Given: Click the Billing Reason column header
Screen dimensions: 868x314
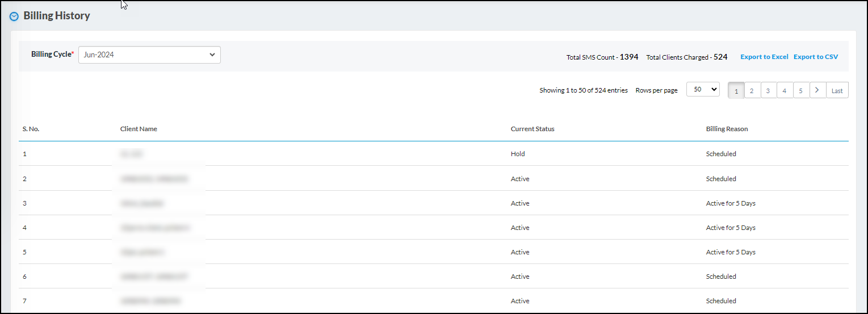Looking at the screenshot, I should coord(727,129).
